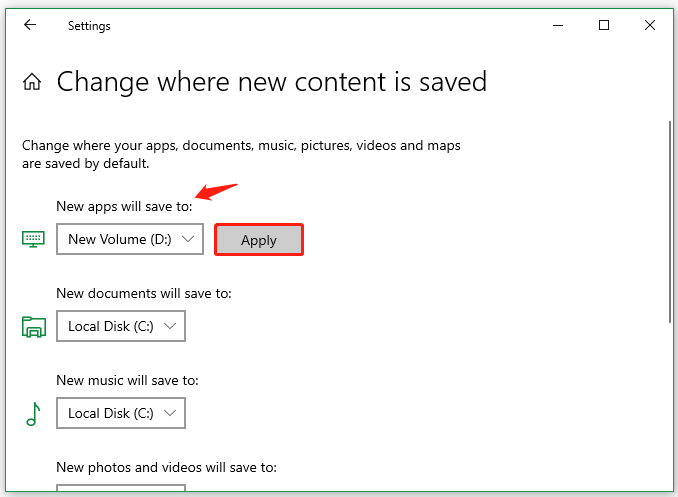The height and width of the screenshot is (497, 678).
Task: Click the apps monitor icon
Action: 33,239
